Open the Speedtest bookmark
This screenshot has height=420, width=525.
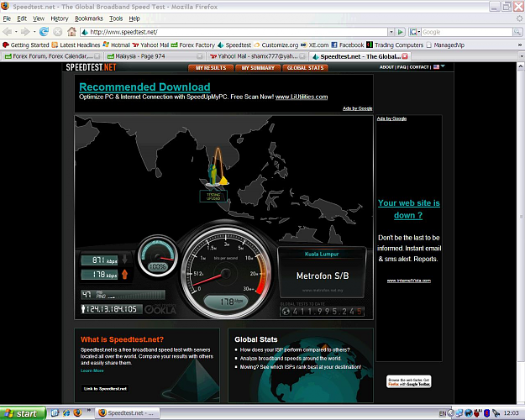click(x=234, y=45)
